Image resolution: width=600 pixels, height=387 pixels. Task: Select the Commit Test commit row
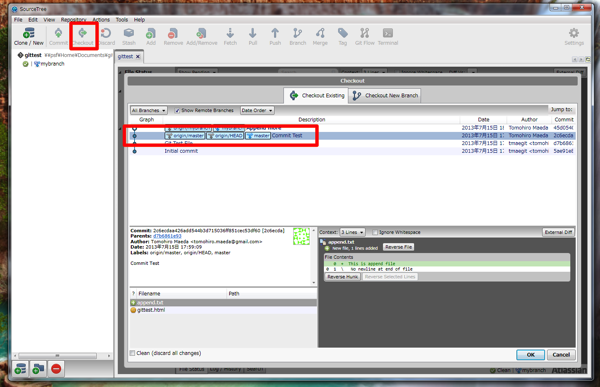[352, 136]
